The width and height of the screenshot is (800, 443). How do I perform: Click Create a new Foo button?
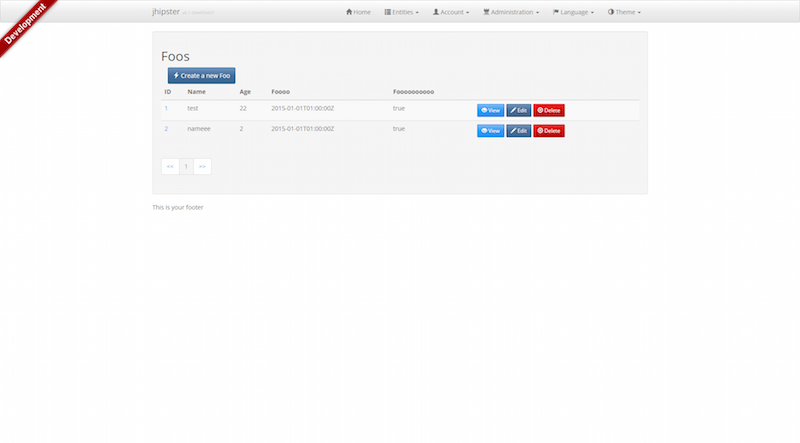click(201, 75)
